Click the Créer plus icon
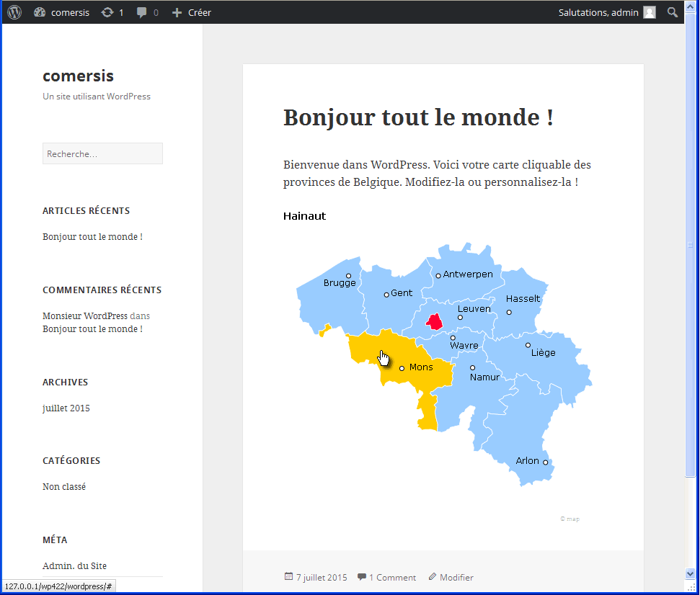 tap(177, 12)
